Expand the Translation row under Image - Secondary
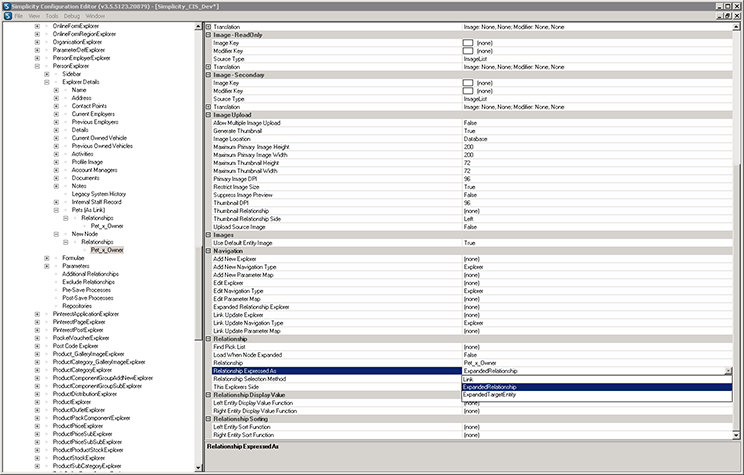 point(208,107)
